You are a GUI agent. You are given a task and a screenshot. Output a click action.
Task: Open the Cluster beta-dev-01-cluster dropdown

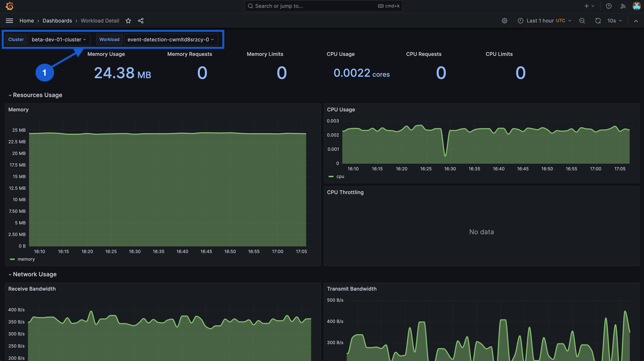[59, 40]
